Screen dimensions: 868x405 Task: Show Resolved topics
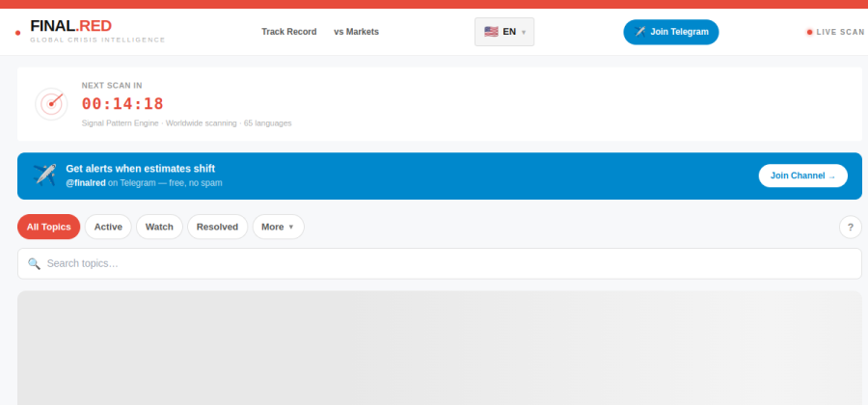tap(217, 227)
